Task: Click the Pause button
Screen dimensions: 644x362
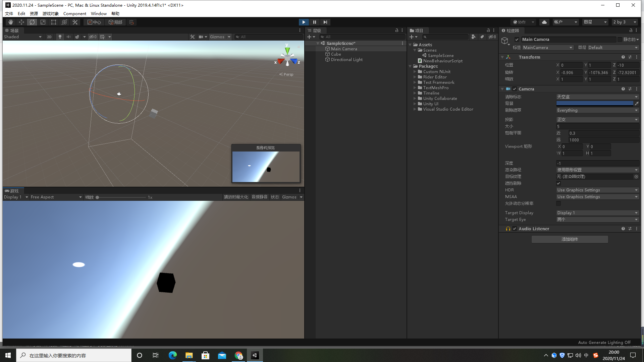Action: pyautogui.click(x=314, y=22)
